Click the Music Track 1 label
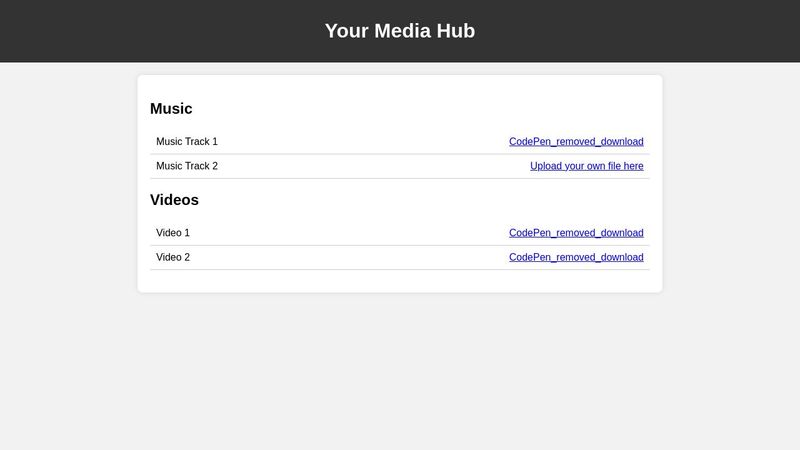800x450 pixels. [x=186, y=142]
